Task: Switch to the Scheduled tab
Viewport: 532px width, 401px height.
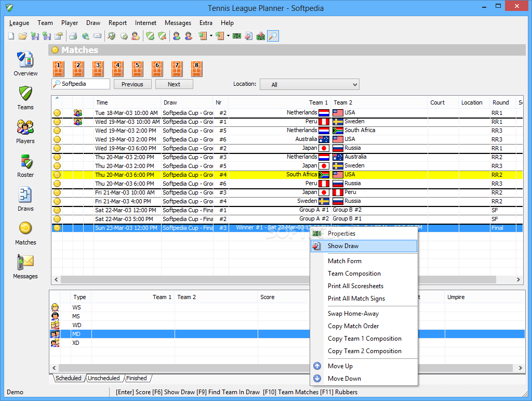Action: coord(69,378)
